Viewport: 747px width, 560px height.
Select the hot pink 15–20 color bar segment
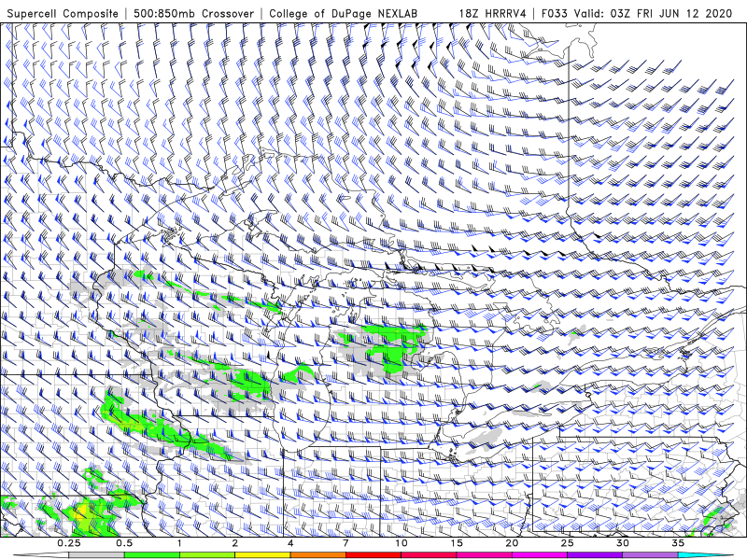[x=484, y=555]
